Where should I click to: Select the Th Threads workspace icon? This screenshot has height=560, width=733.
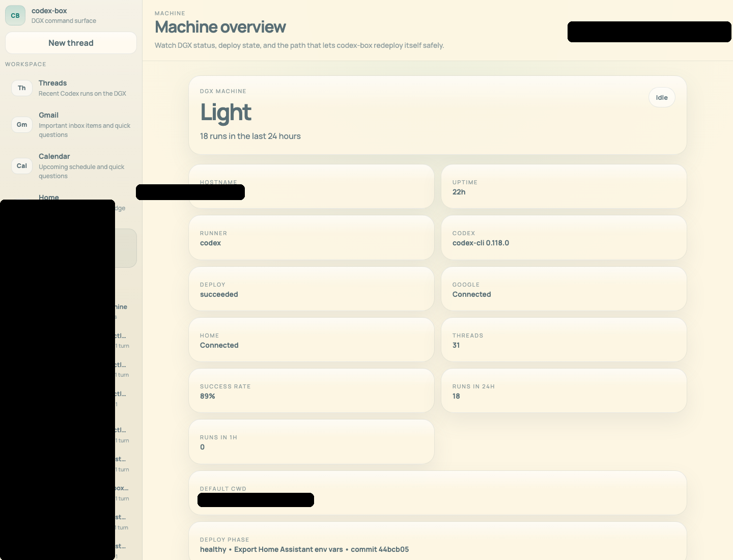21,88
